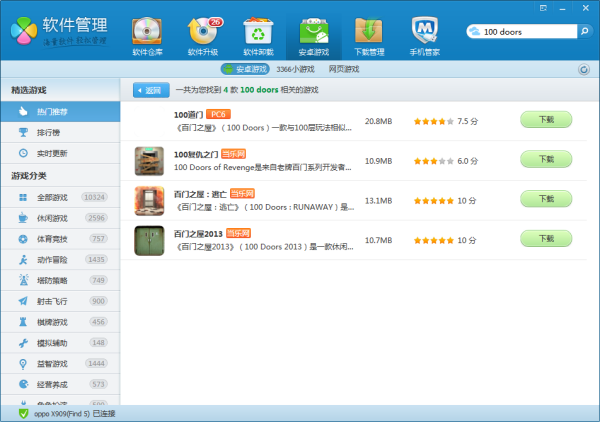Screen dimensions: 600x422
Task: Click the trophy icon for 排行榜
Action: pyautogui.click(x=23, y=132)
